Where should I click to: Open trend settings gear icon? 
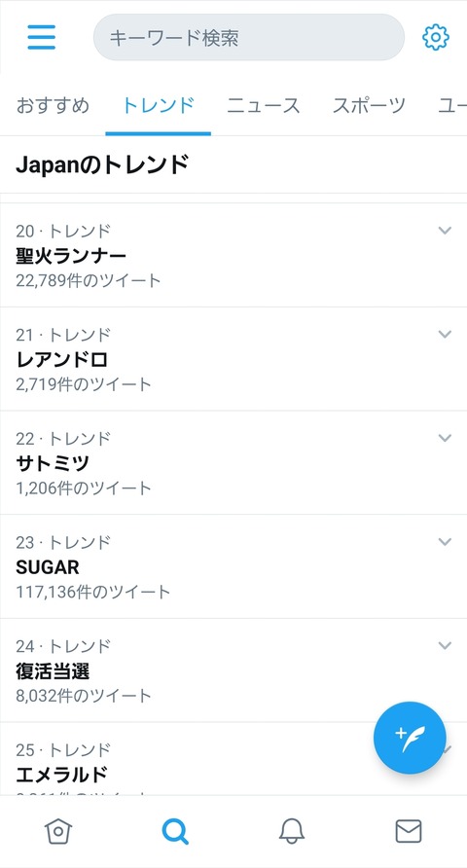[436, 38]
